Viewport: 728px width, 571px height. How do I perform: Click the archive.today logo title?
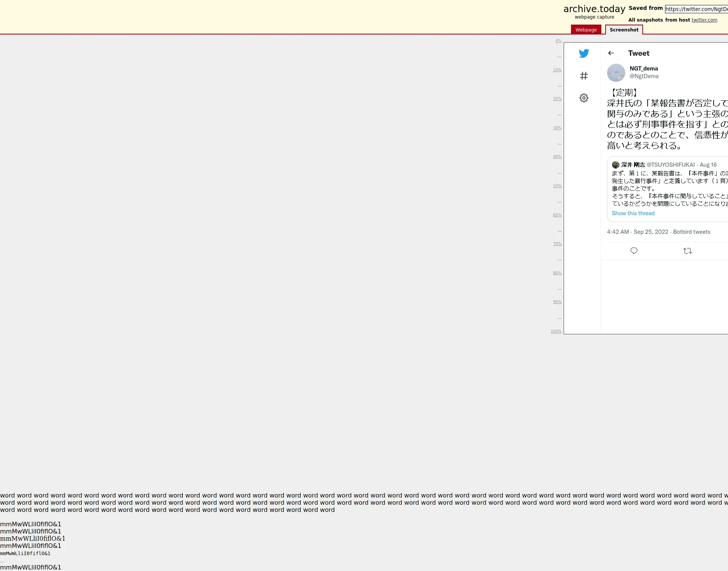[x=594, y=9]
